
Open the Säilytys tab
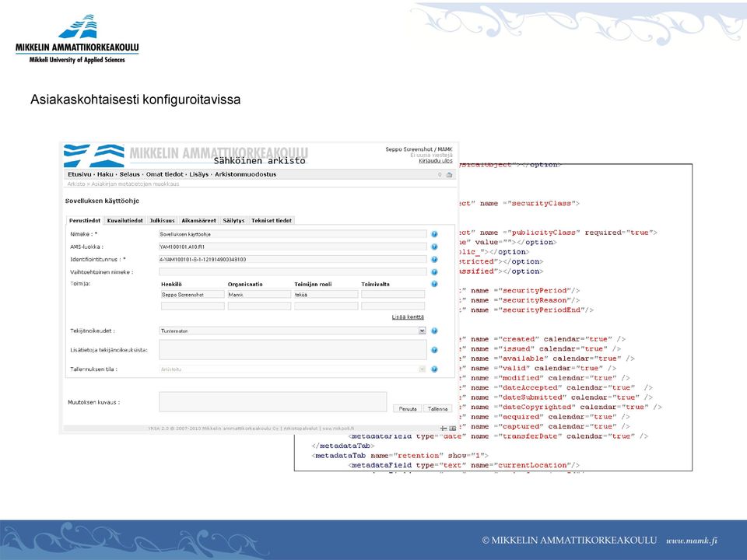[x=233, y=220]
